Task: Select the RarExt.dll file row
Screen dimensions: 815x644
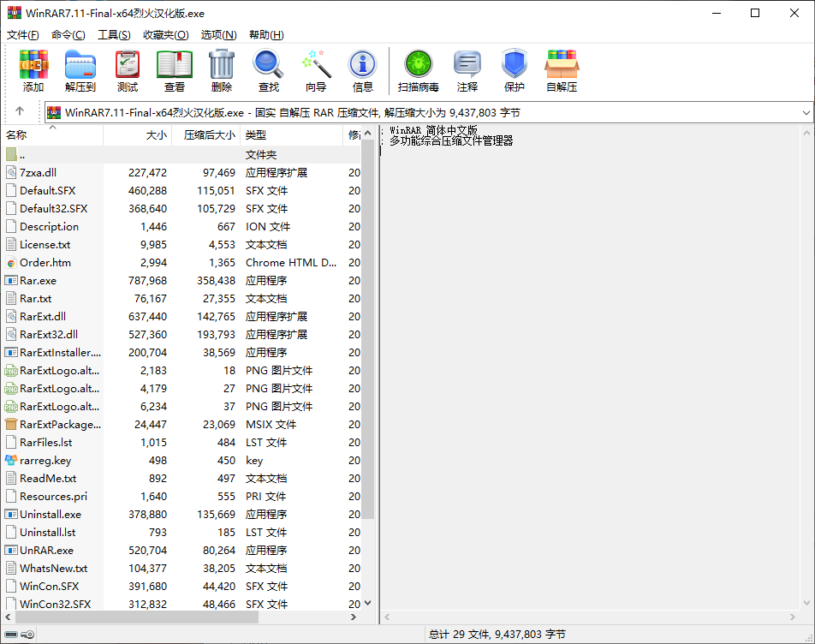Action: point(181,317)
